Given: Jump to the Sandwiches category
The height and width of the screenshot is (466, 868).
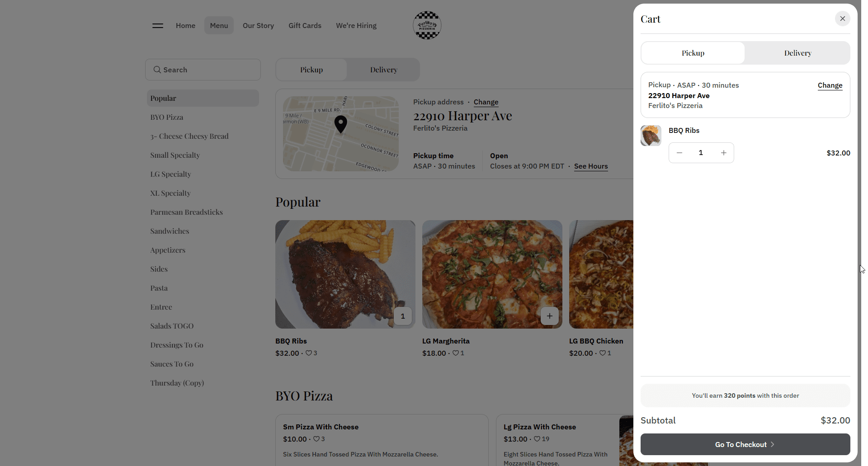Looking at the screenshot, I should click(170, 231).
